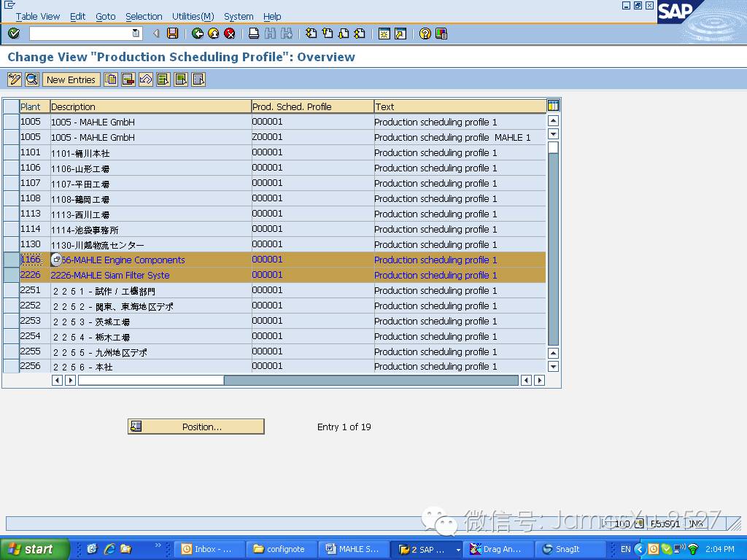This screenshot has height=560, width=747.
Task: Click the Position... button
Action: (x=196, y=427)
